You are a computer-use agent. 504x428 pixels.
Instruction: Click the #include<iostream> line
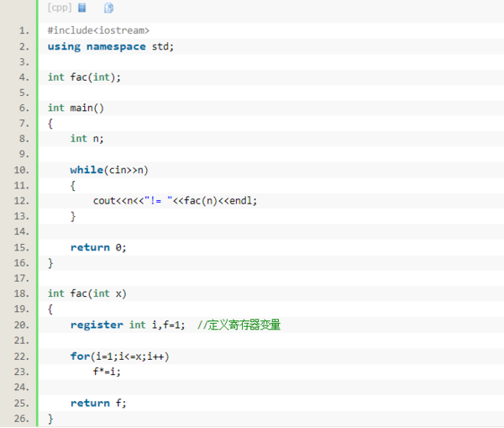98,30
